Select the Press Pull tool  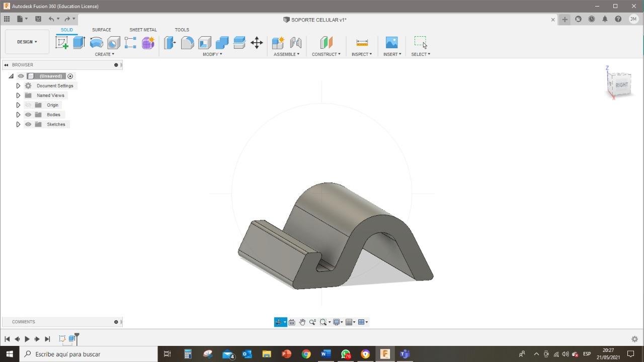point(170,43)
